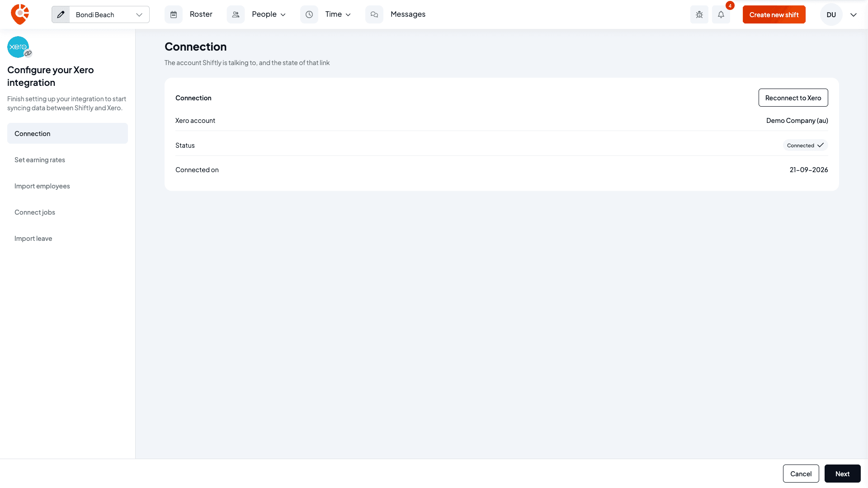Screen dimensions: 868x488
Task: Select the Connection step in sidebar
Action: [67, 133]
